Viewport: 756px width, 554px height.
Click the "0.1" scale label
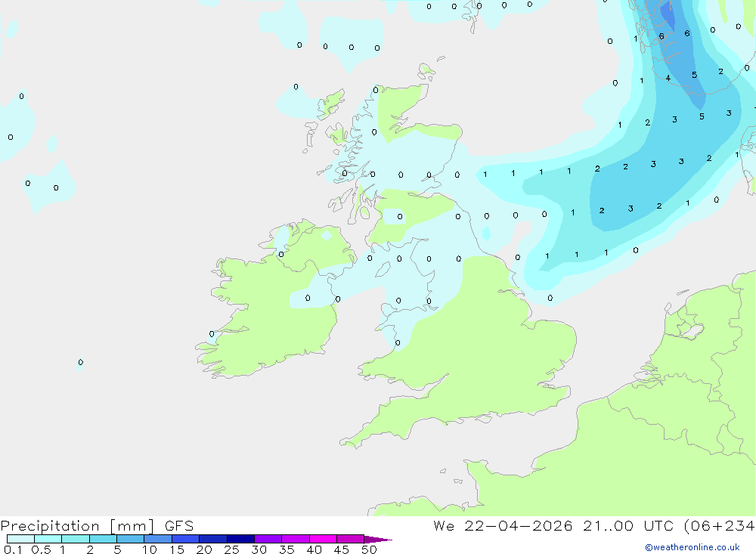pos(13,549)
